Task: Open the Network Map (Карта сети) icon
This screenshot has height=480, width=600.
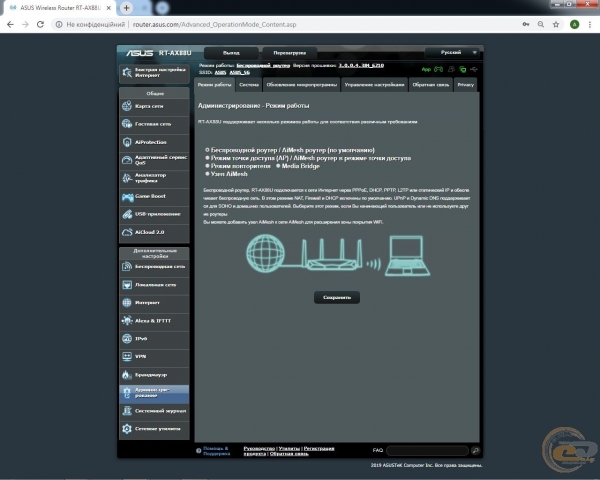Action: [x=127, y=106]
